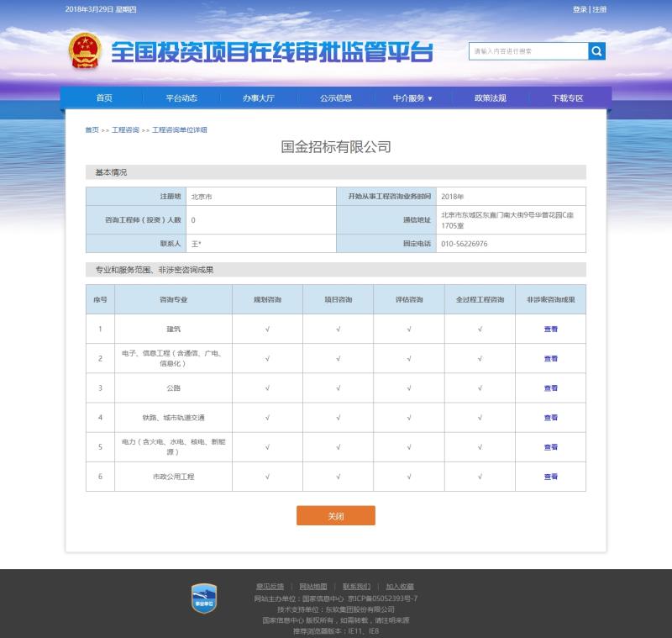The width and height of the screenshot is (672, 638).
Task: Click the 注册 link at top right
Action: (x=598, y=9)
